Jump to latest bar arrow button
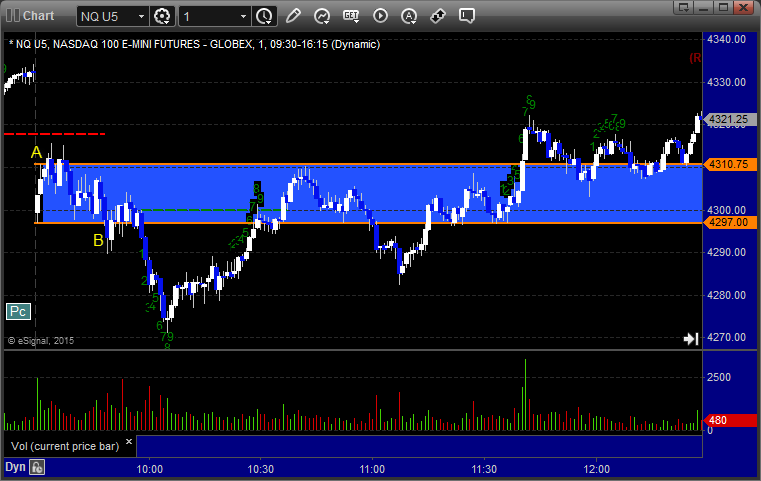The image size is (761, 481). point(691,338)
